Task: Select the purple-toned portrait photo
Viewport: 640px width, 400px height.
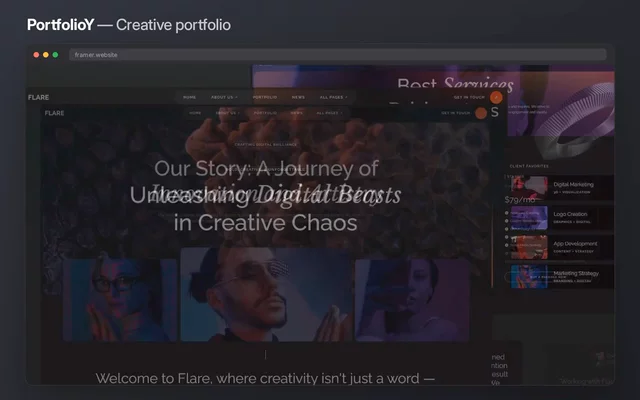Action: (412, 300)
